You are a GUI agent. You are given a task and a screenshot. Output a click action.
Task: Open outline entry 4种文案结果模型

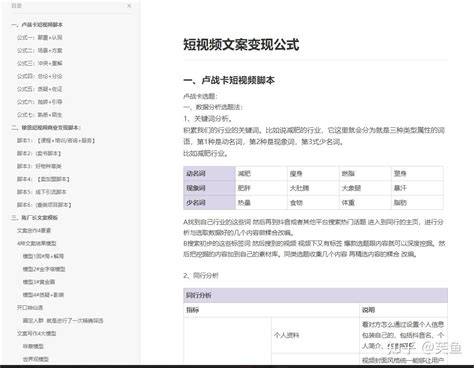click(37, 243)
